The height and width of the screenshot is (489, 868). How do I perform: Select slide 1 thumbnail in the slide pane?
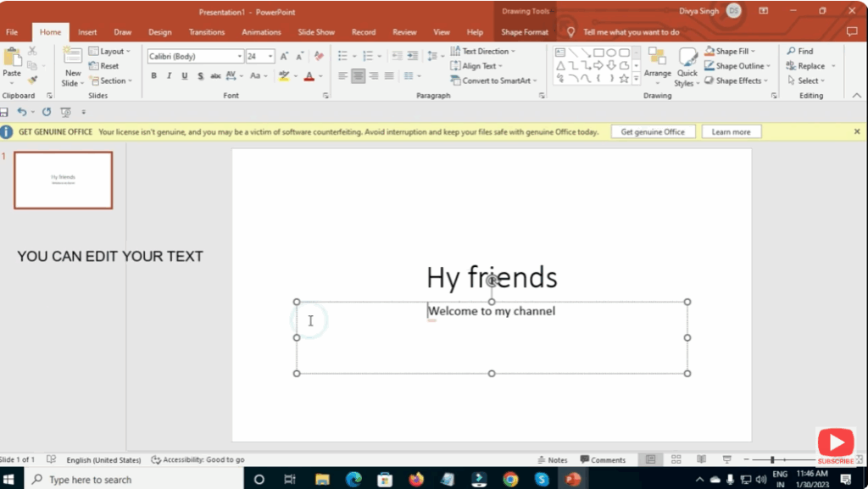63,180
